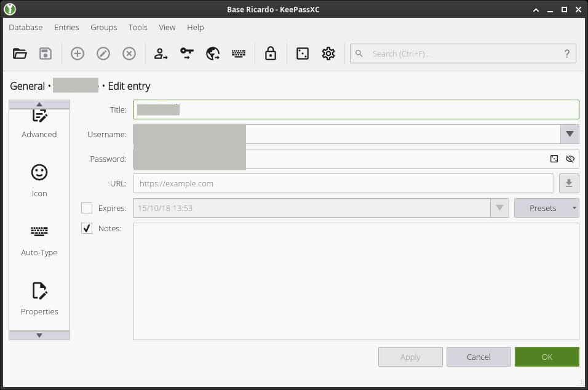Open the Presets dropdown
Viewport: 588px width, 390px height.
(546, 208)
